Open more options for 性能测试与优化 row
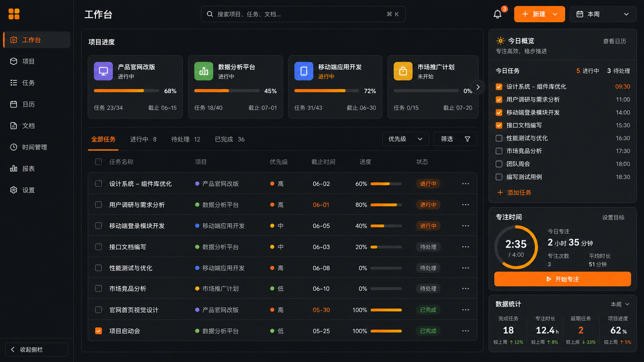 click(x=466, y=268)
